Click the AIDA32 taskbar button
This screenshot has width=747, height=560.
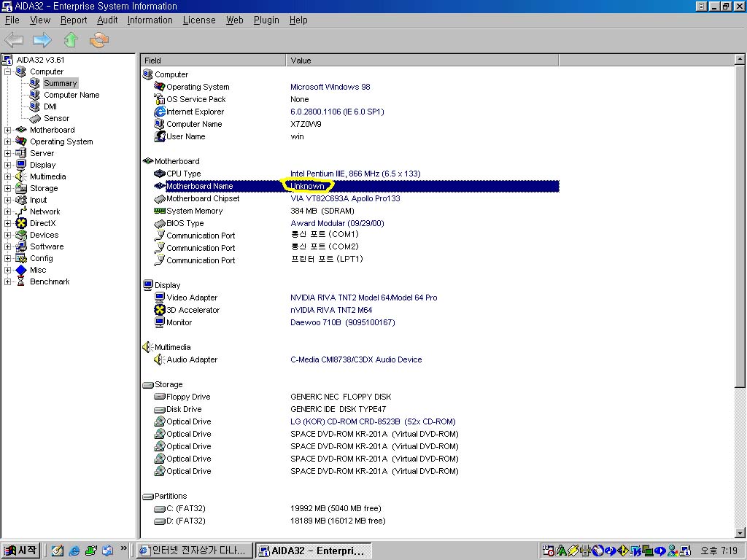point(313,551)
